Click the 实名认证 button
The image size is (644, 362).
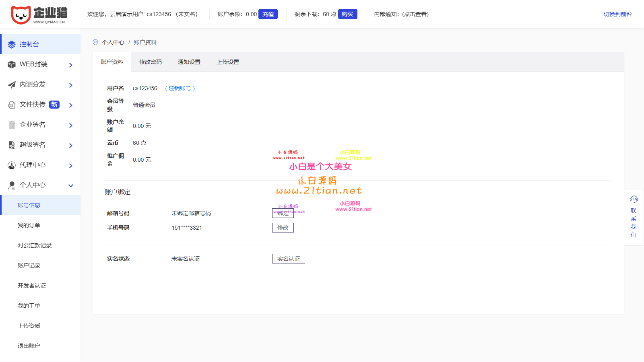pos(288,259)
